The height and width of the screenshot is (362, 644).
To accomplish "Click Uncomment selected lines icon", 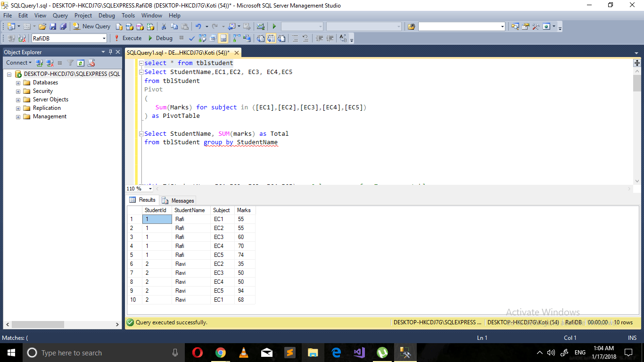I will click(x=305, y=38).
